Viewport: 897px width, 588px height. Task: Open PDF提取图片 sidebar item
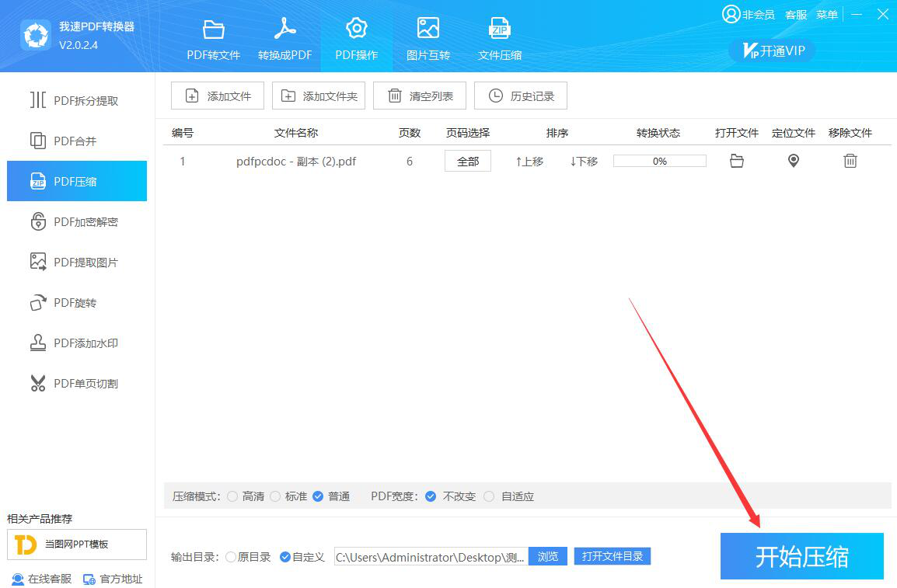pyautogui.click(x=77, y=263)
